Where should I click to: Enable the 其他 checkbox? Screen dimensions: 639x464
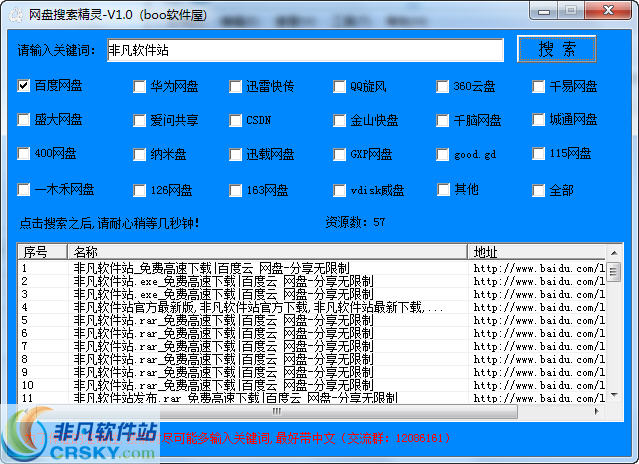pyautogui.click(x=443, y=189)
